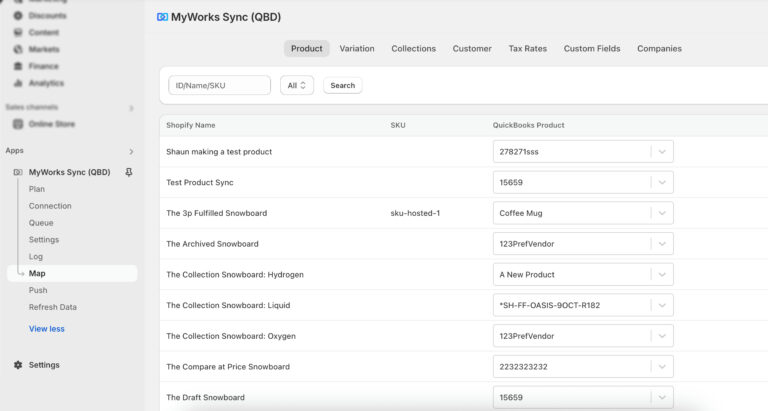This screenshot has height=411, width=768.
Task: Click the Test Product Sync name
Action: [x=200, y=182]
